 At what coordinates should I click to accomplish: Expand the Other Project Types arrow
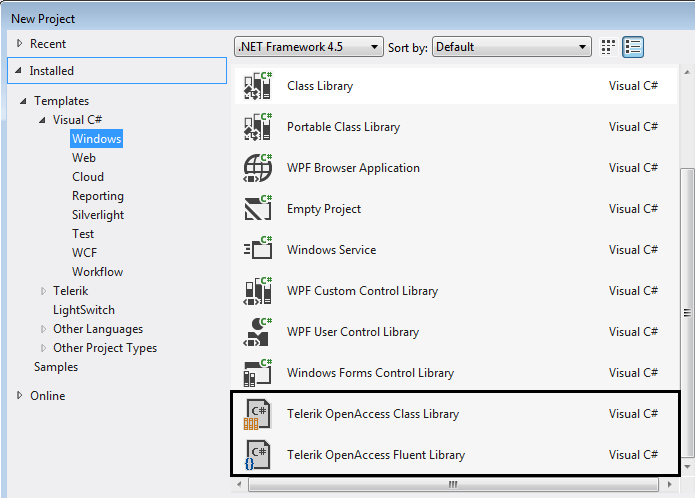[x=43, y=348]
